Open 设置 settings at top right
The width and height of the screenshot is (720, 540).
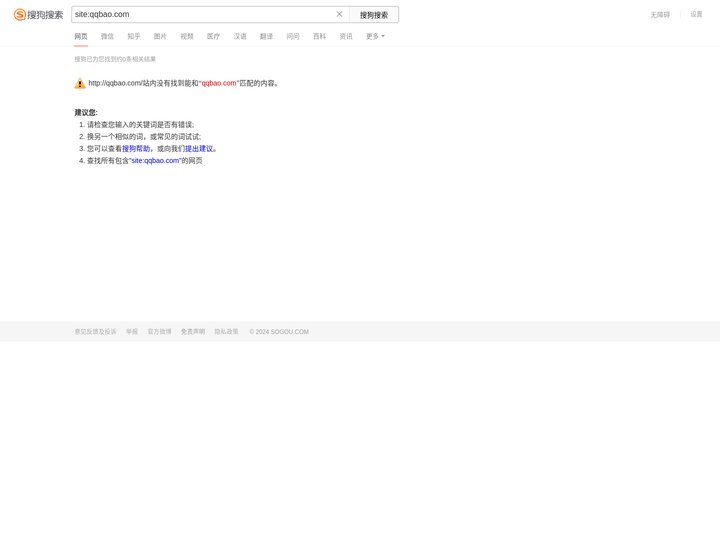coord(697,14)
